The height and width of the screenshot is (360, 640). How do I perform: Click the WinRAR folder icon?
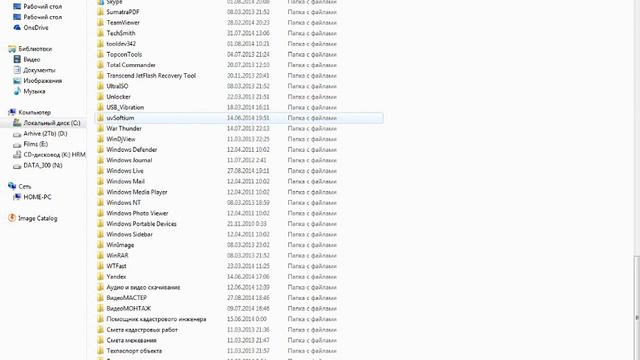click(100, 256)
